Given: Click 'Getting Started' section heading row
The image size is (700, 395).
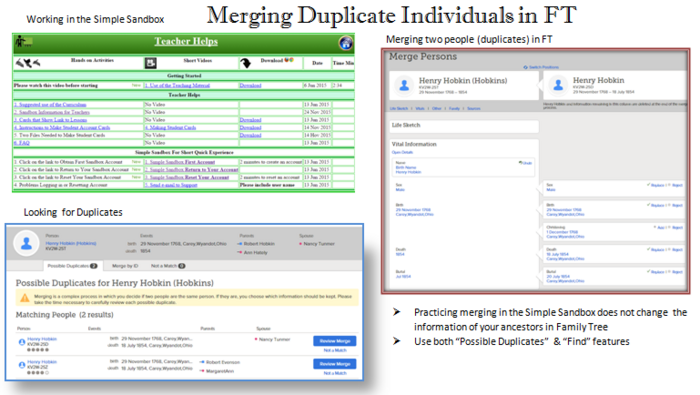Looking at the screenshot, I should (184, 76).
